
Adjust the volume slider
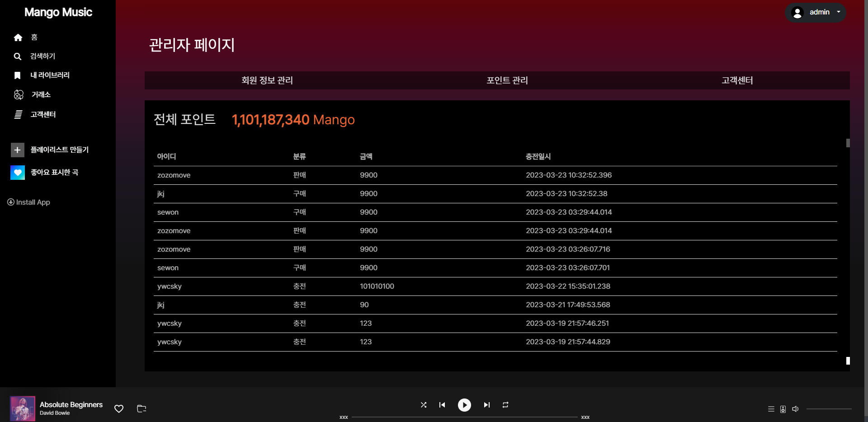click(x=830, y=408)
